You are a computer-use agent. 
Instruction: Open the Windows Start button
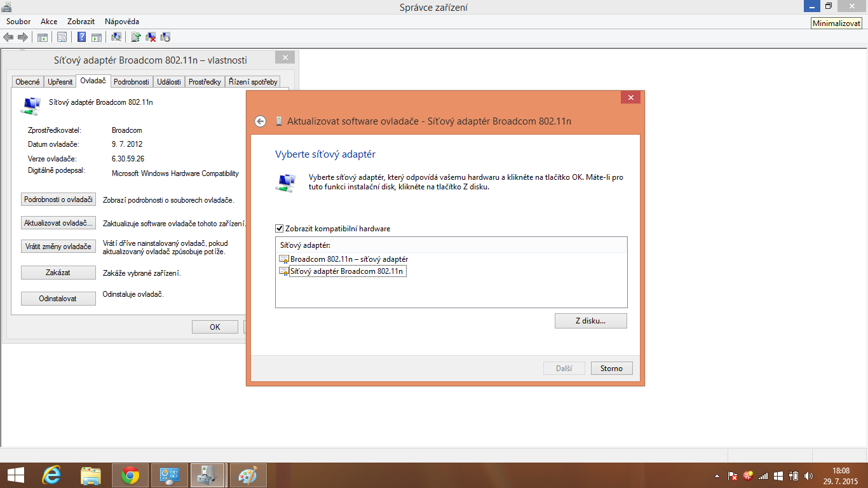point(15,475)
